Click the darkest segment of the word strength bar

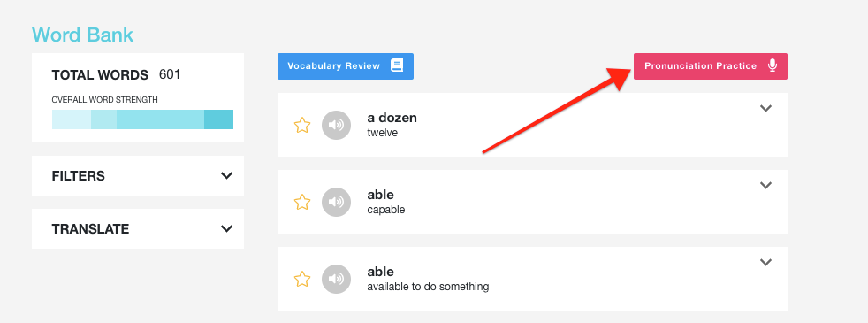tap(218, 119)
